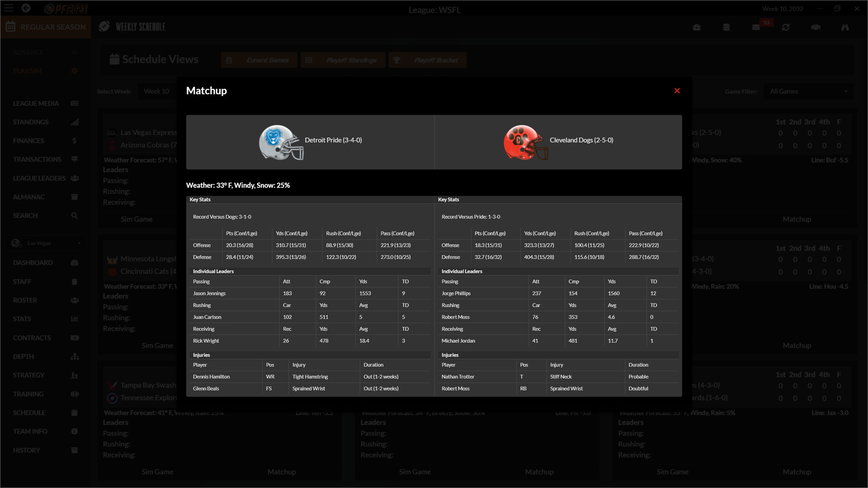868x488 pixels.
Task: Click the database icon in the top toolbar
Action: [x=726, y=27]
